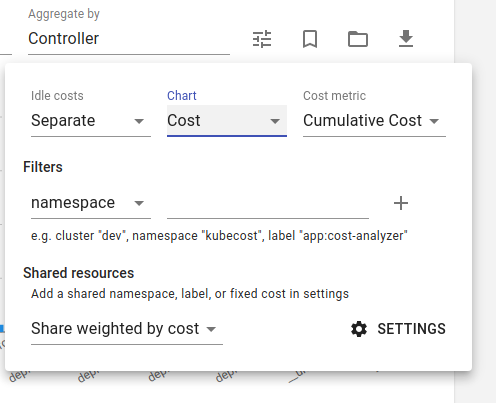Click the download export icon

pos(406,39)
